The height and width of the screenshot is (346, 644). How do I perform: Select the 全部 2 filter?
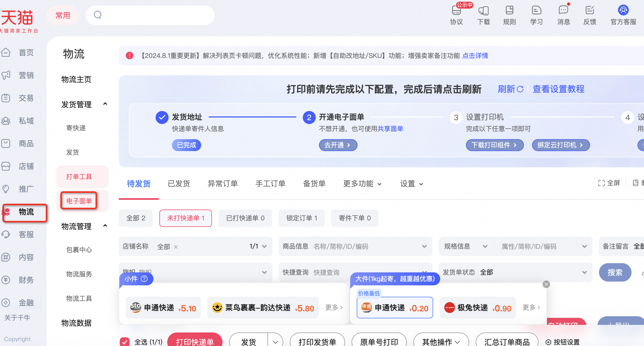[136, 218]
